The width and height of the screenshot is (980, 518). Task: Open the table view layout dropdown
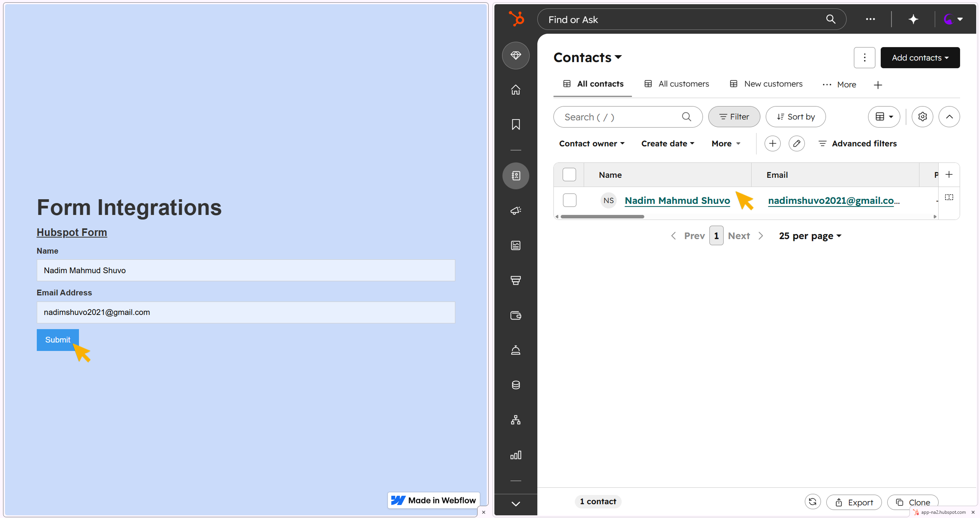point(884,117)
